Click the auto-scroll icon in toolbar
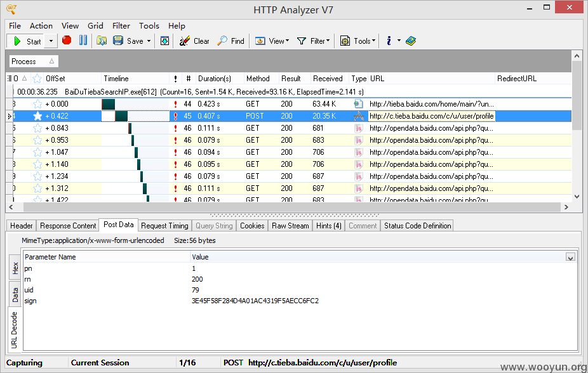 pos(164,41)
